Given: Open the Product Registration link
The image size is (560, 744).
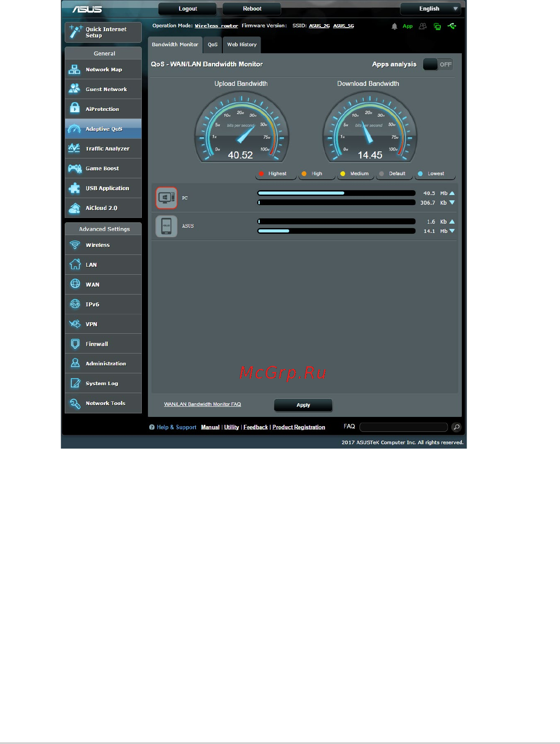Looking at the screenshot, I should click(299, 427).
